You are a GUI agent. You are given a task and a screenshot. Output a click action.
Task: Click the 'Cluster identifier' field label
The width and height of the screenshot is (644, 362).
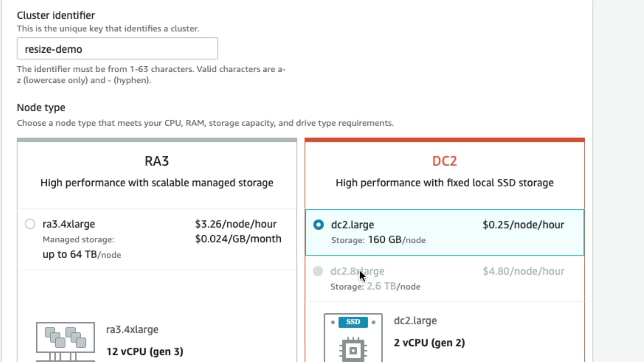click(56, 15)
